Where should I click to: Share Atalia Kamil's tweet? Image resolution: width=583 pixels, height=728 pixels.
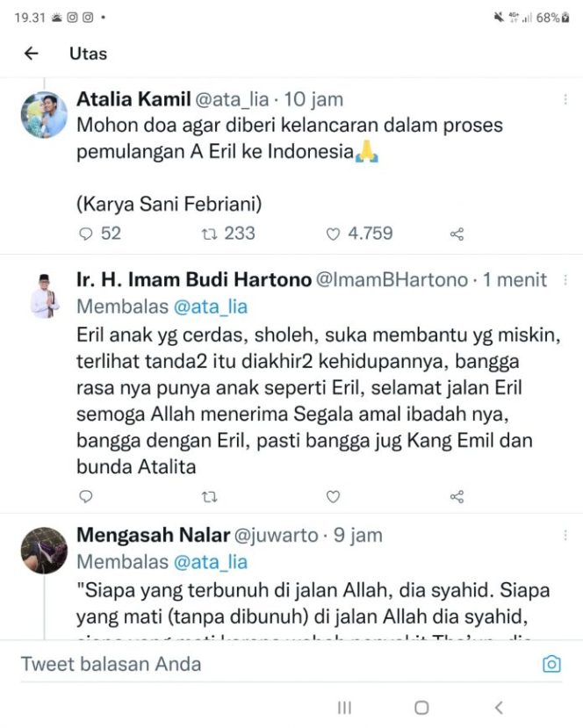coord(456,234)
